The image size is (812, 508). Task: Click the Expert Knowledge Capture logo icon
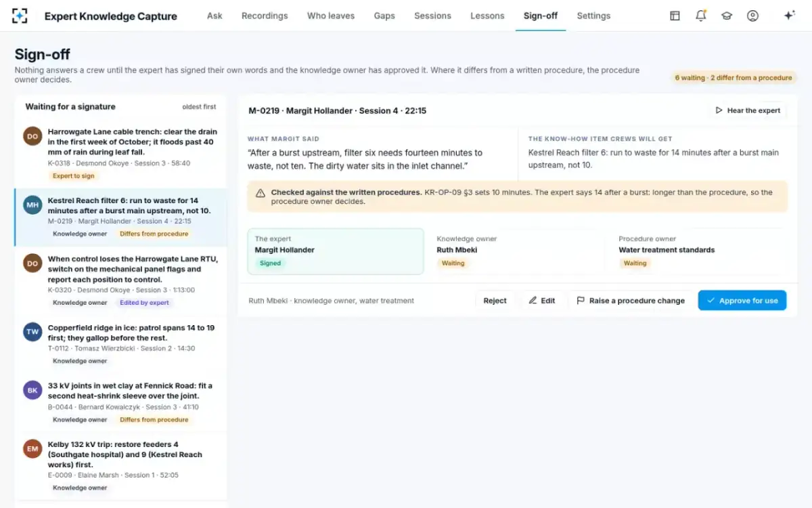[x=20, y=16]
